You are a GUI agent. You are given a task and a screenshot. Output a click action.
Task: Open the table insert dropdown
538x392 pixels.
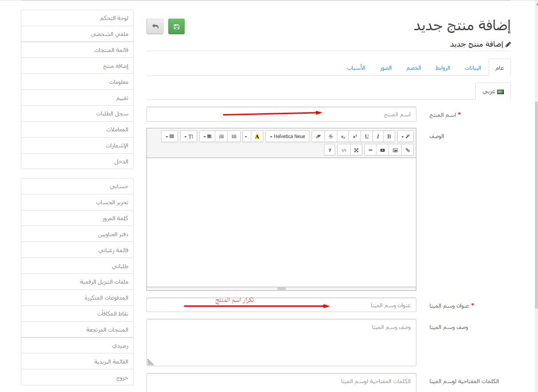pyautogui.click(x=170, y=137)
